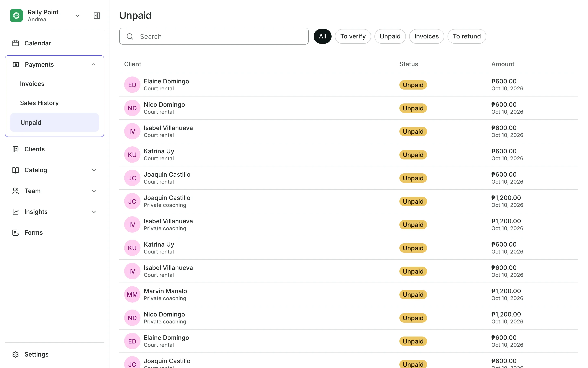Click the Amount column header

503,64
